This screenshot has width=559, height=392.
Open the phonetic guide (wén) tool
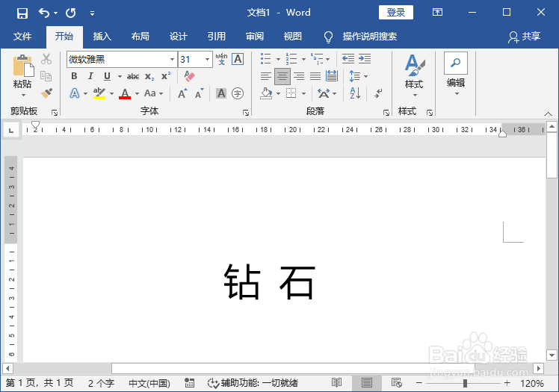(221, 59)
